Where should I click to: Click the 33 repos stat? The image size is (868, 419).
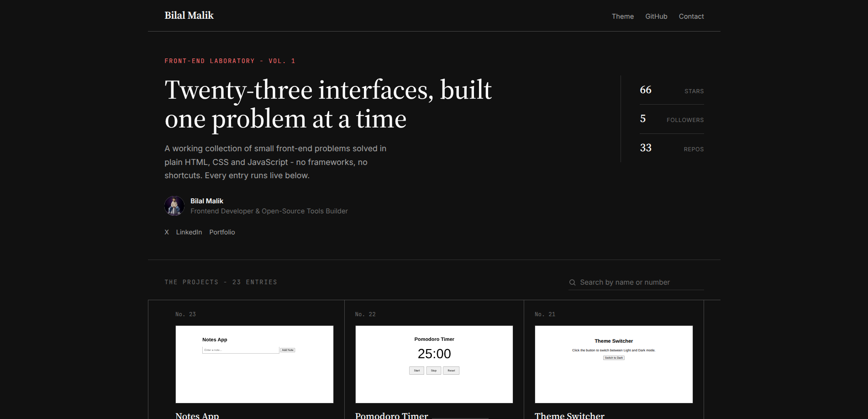[x=672, y=148]
